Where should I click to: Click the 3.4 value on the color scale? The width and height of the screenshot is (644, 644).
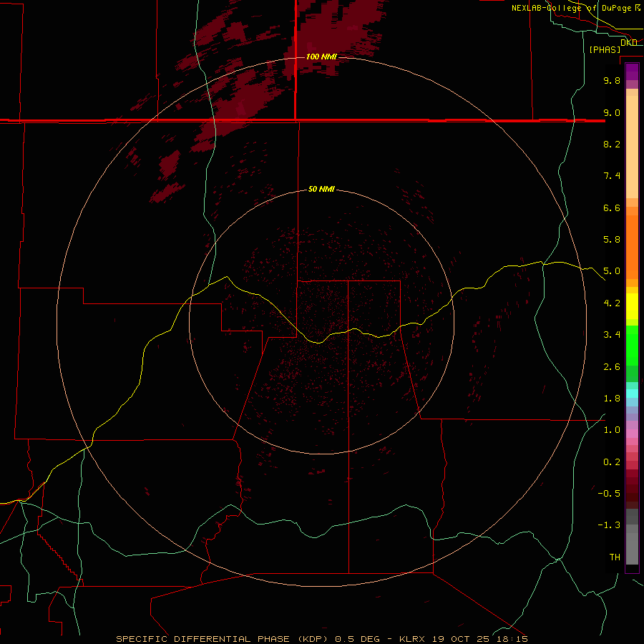pyautogui.click(x=612, y=335)
